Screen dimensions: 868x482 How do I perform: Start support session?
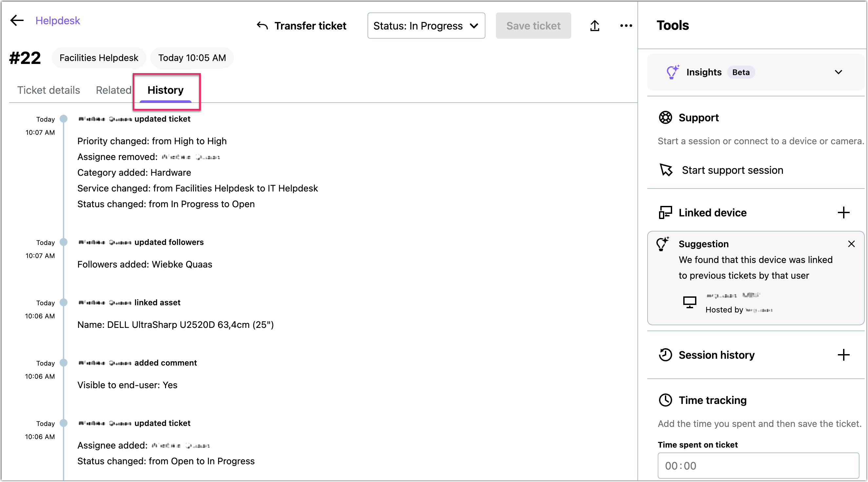(732, 170)
